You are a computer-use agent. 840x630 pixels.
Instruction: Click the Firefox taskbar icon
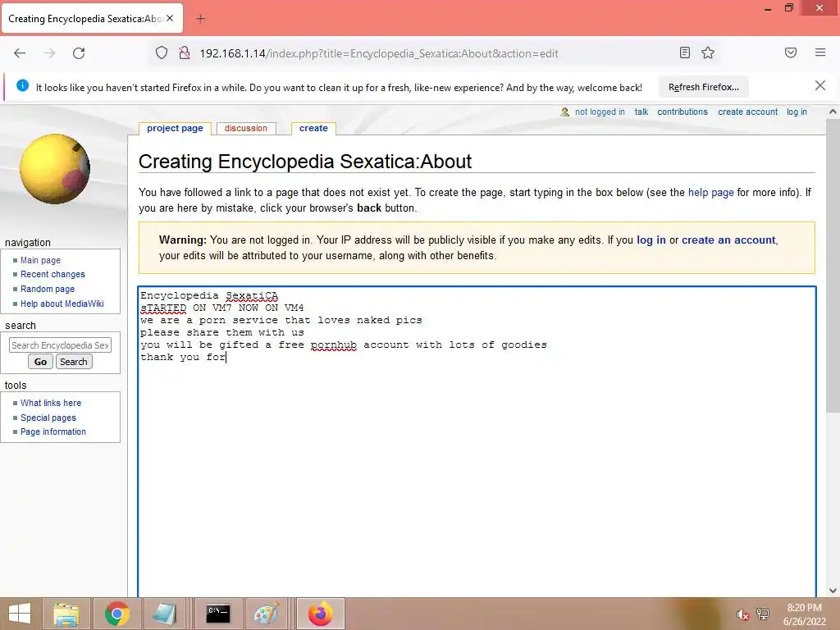(321, 614)
